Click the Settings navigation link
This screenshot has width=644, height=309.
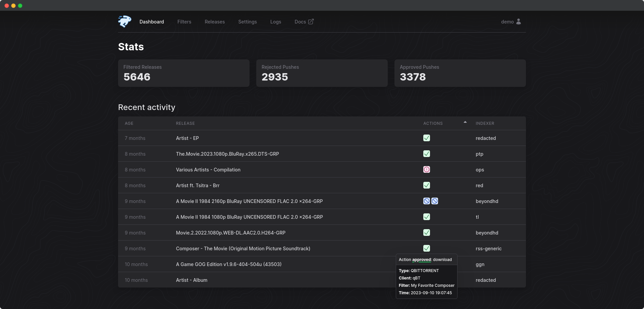(247, 21)
